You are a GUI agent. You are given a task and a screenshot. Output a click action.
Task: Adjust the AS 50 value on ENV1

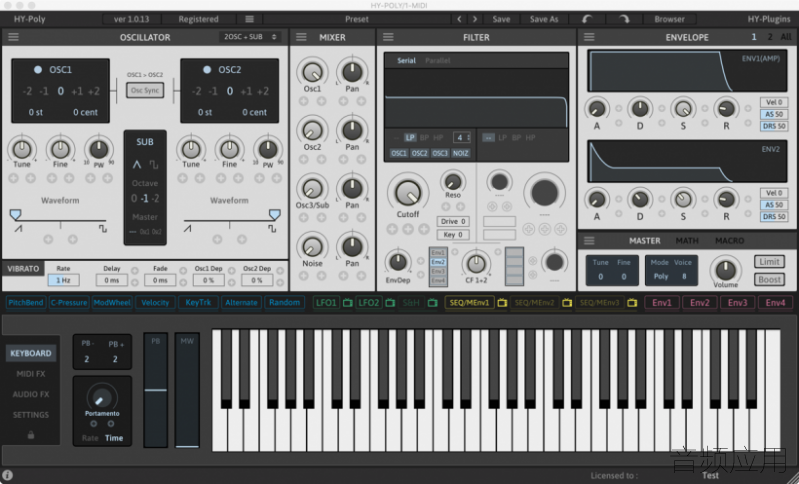[x=774, y=114]
